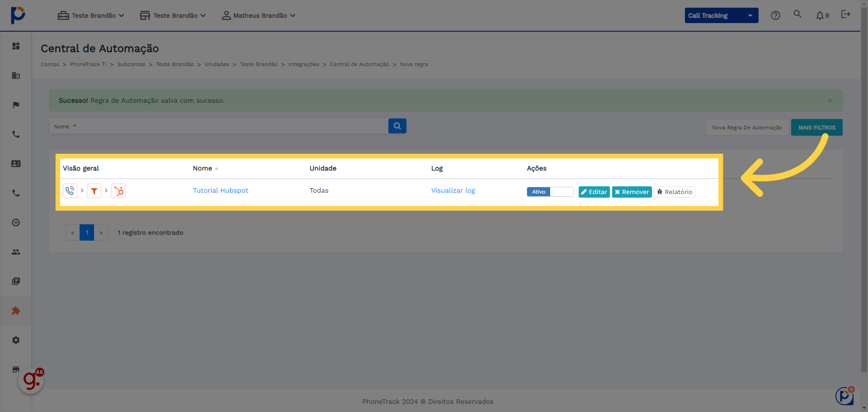Screen dimensions: 868x412
Task: Edit the Tutorial Hubspot rule
Action: 594,192
